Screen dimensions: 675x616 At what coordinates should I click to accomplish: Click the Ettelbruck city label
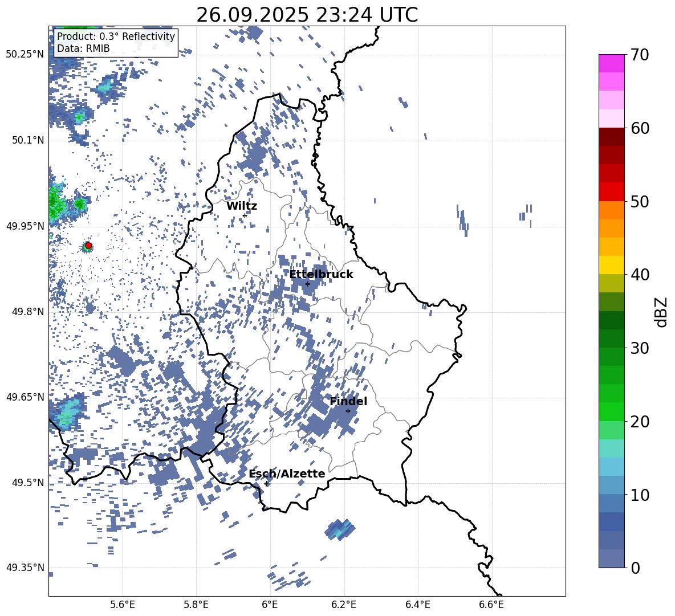321,275
